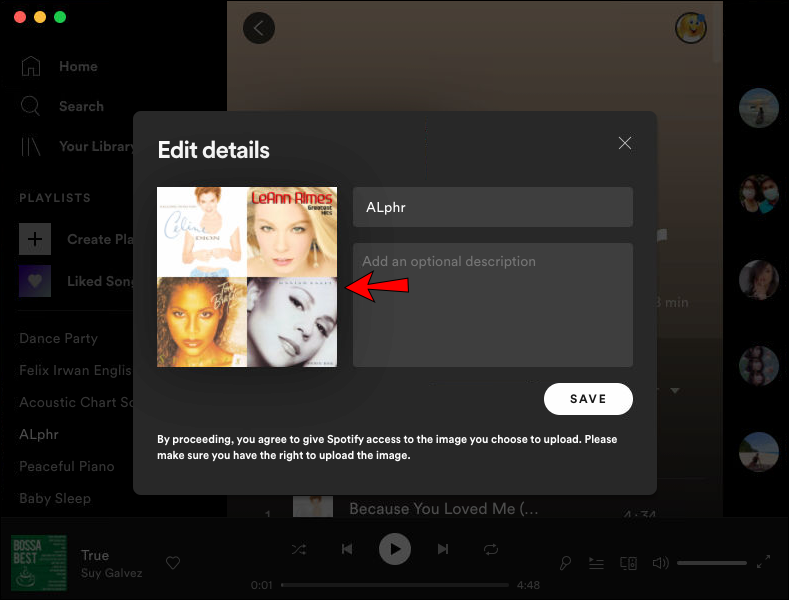Viewport: 789px width, 600px height.
Task: Skip to previous track
Action: [347, 549]
